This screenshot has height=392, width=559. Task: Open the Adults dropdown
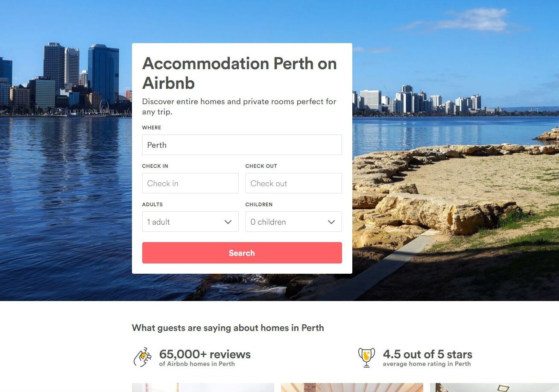(x=190, y=222)
